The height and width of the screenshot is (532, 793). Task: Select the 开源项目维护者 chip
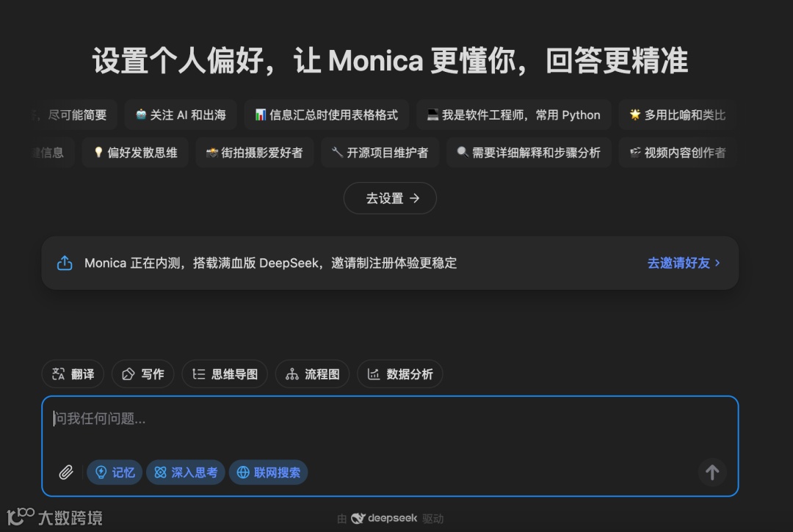380,153
